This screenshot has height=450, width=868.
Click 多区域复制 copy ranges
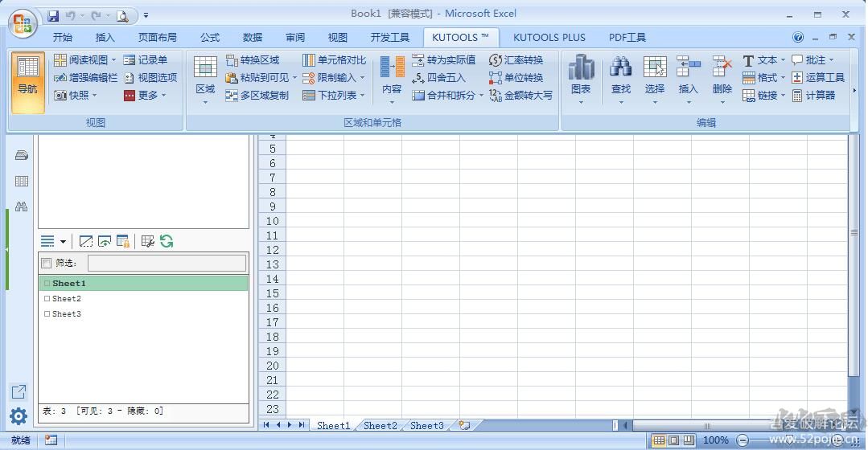[257, 95]
